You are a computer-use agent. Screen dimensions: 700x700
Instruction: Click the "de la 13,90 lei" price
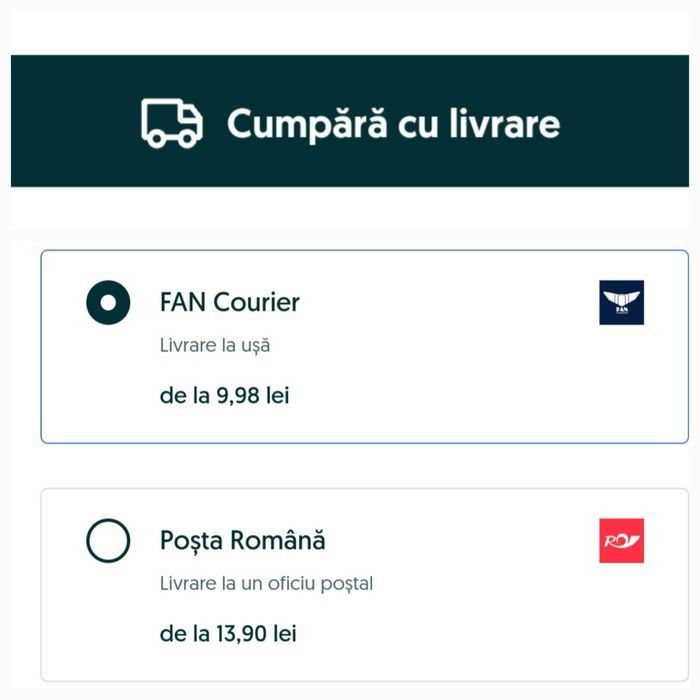228,633
